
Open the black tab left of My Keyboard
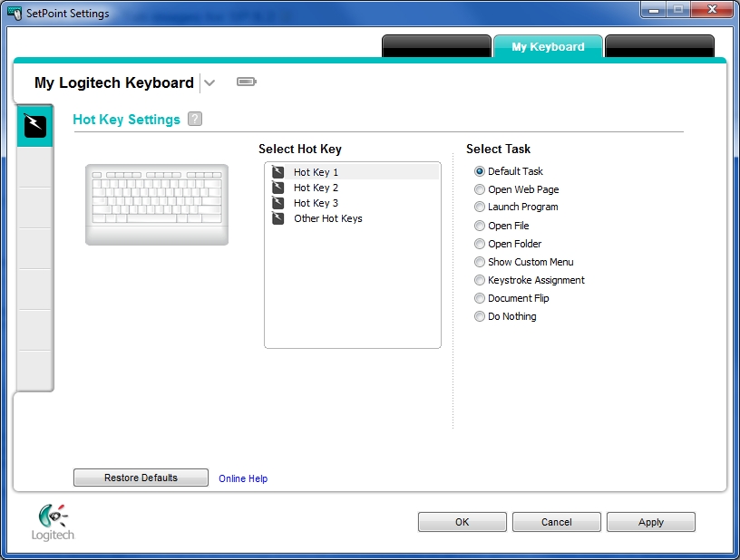pyautogui.click(x=436, y=46)
